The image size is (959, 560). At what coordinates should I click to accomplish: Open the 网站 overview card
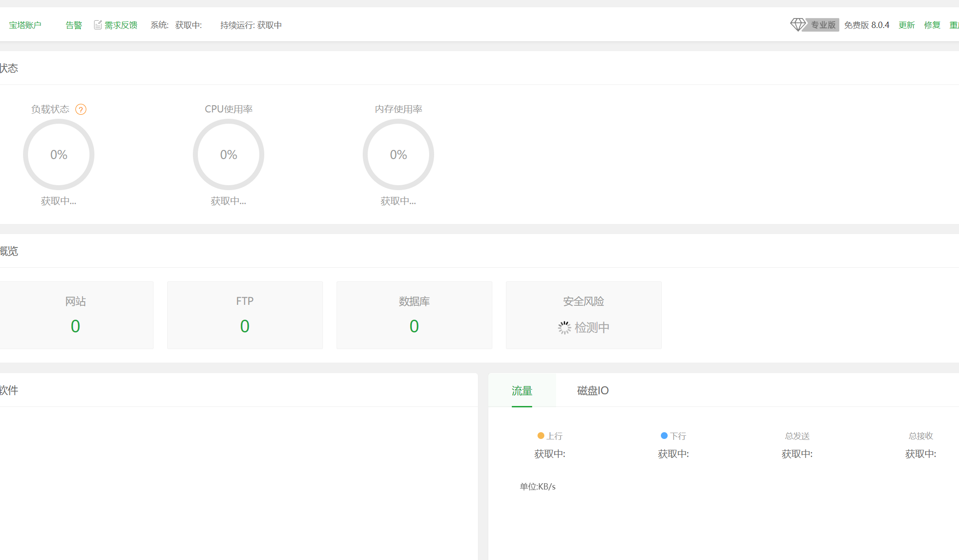coord(75,315)
